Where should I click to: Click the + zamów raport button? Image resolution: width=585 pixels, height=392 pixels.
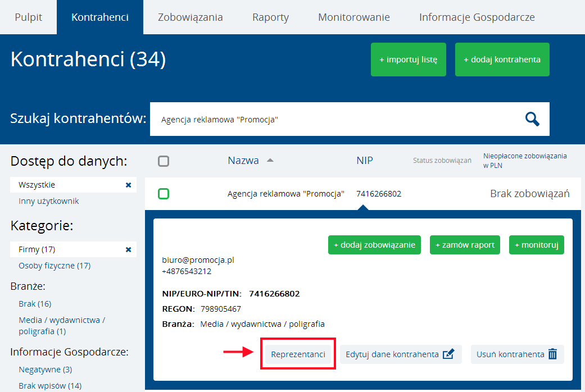465,245
